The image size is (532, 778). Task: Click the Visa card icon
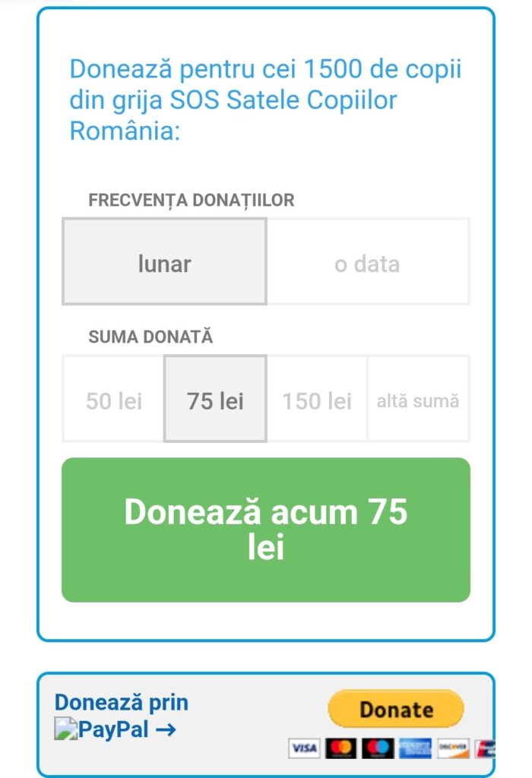pos(303,748)
